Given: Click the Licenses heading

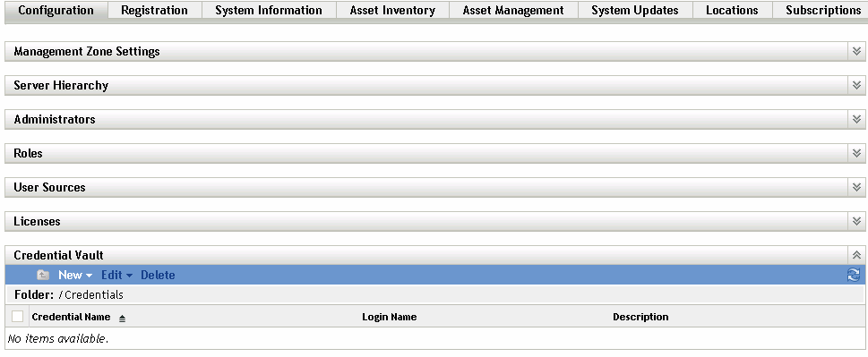Looking at the screenshot, I should click(x=37, y=222).
